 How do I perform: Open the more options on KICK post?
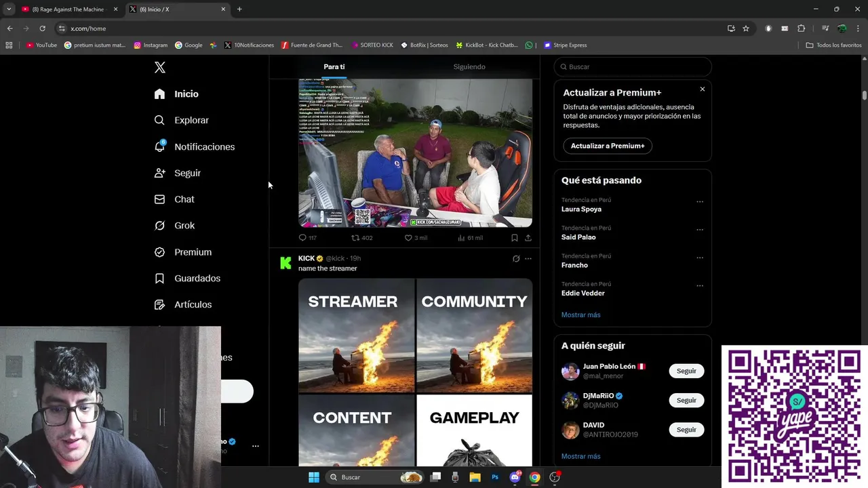(x=528, y=258)
